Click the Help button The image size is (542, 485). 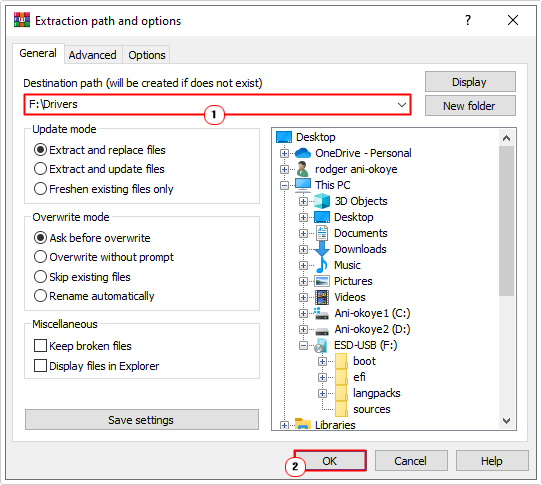492,461
